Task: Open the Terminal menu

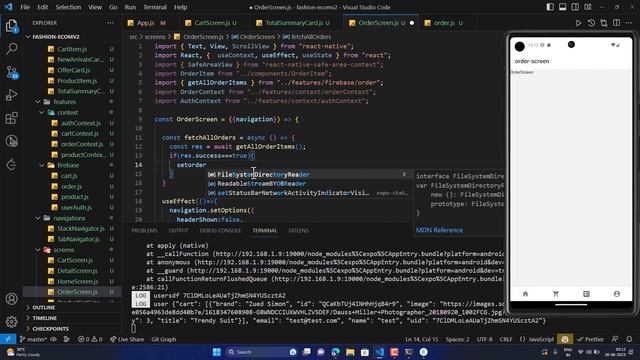Action: click(x=155, y=7)
